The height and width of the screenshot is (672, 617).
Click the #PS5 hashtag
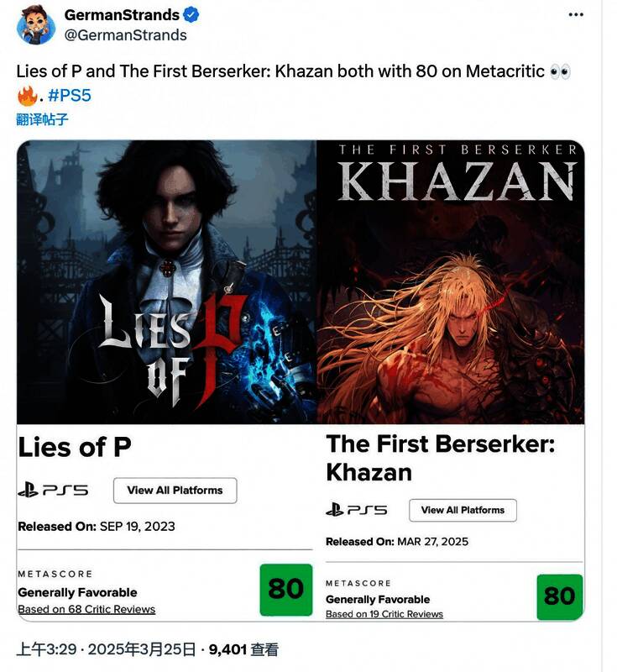(70, 95)
